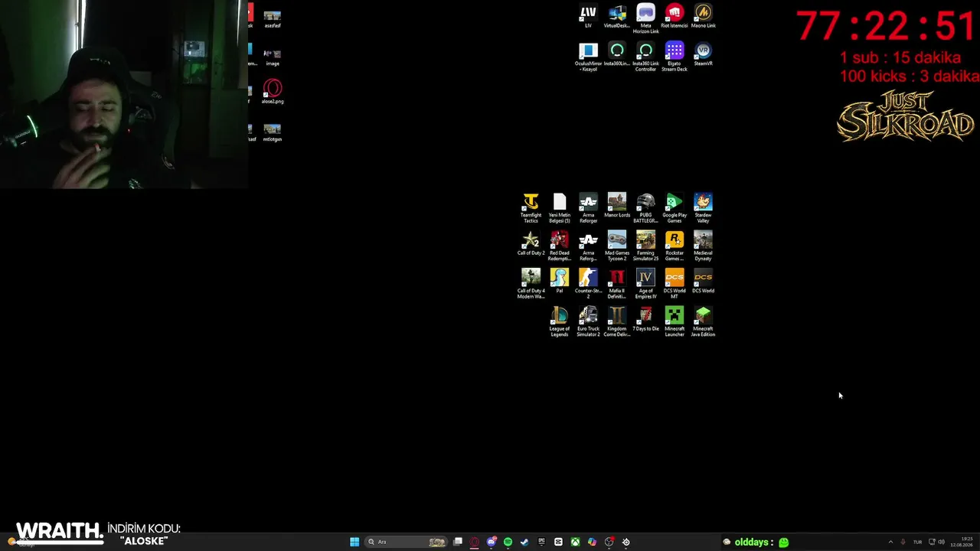This screenshot has width=980, height=551.
Task: Open Discord from the taskbar
Action: (x=492, y=542)
